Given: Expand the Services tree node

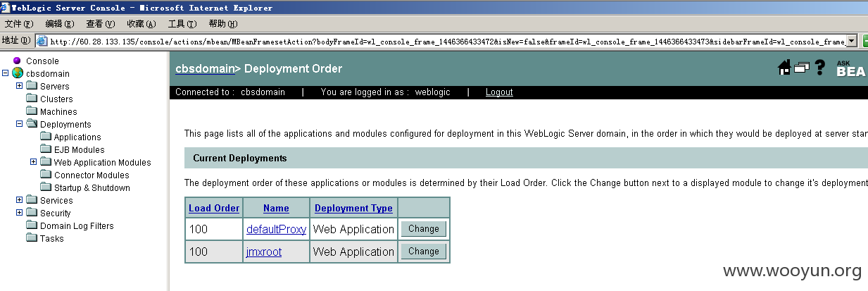Looking at the screenshot, I should point(20,200).
